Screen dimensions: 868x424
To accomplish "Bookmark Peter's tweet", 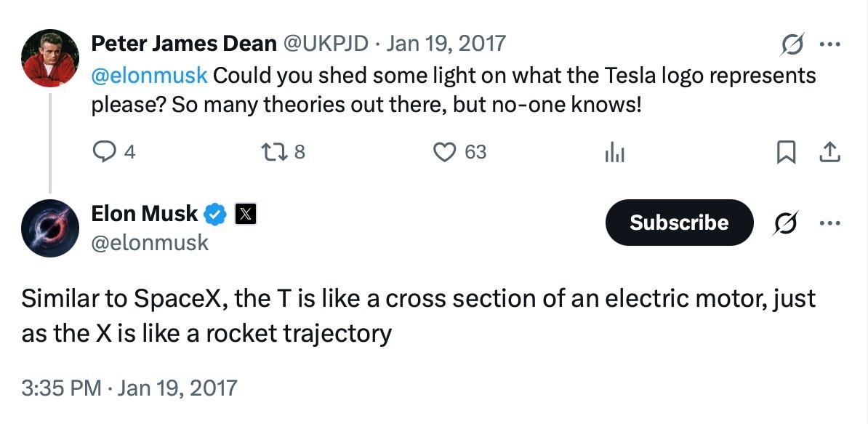I will pos(785,151).
